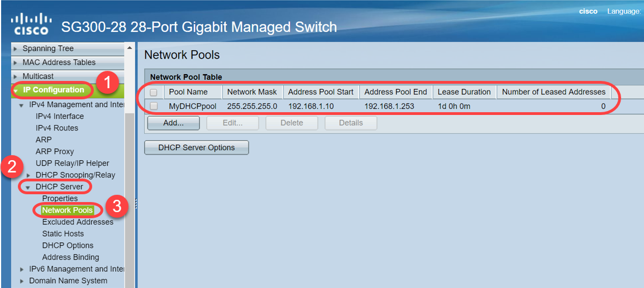
Task: Click the Add... button
Action: pyautogui.click(x=173, y=123)
